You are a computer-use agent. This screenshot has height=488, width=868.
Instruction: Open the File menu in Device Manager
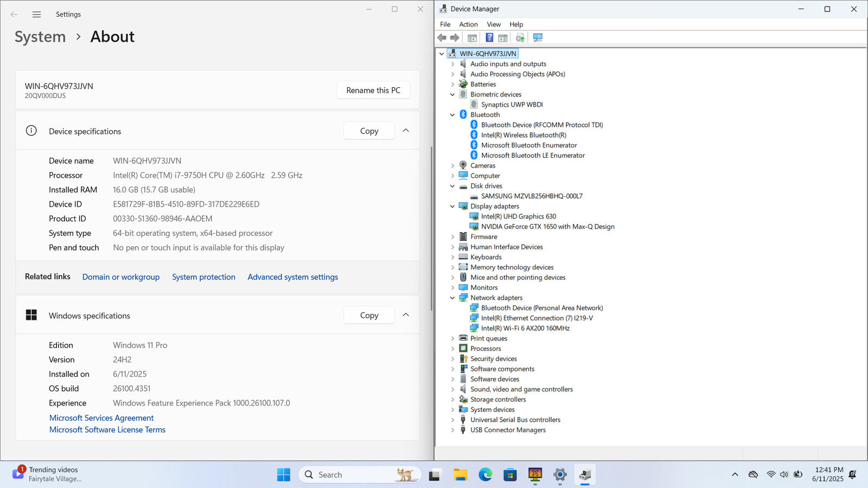[445, 24]
